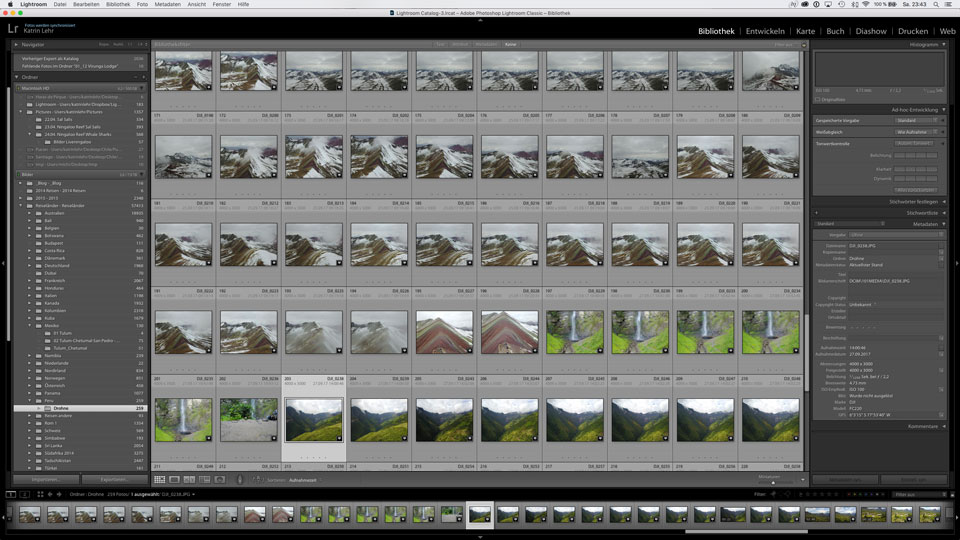Image resolution: width=960 pixels, height=540 pixels.
Task: Select the selected thumbnail in the filmstrip
Action: (479, 515)
